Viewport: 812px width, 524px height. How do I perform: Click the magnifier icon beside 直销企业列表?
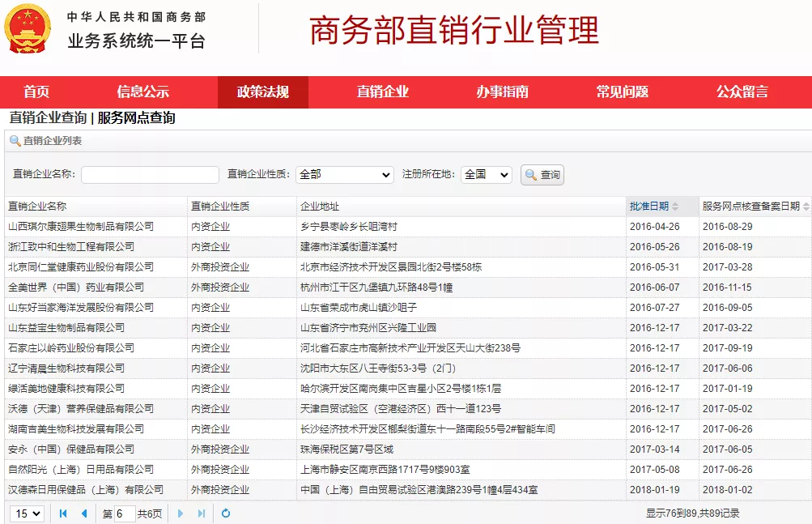click(x=15, y=141)
